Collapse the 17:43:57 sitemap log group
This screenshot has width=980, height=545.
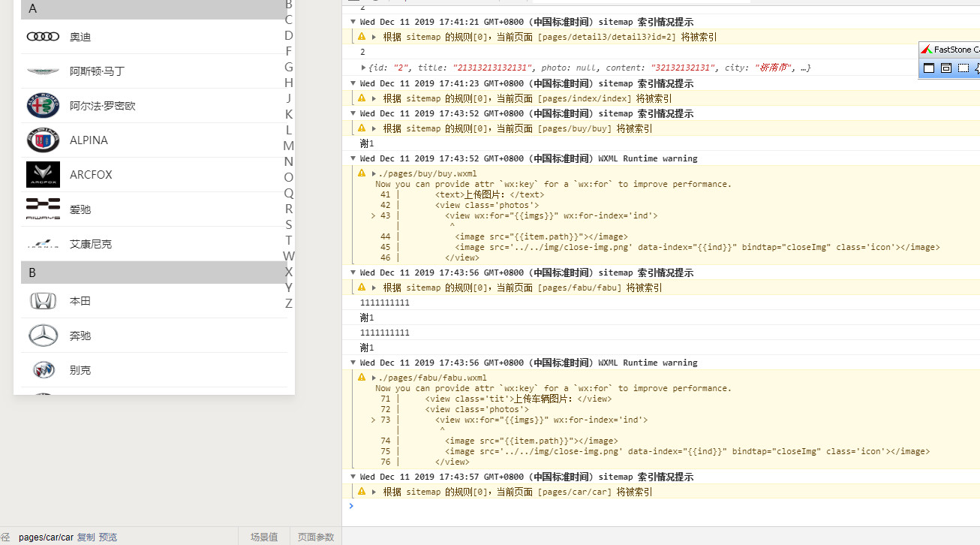pos(353,477)
